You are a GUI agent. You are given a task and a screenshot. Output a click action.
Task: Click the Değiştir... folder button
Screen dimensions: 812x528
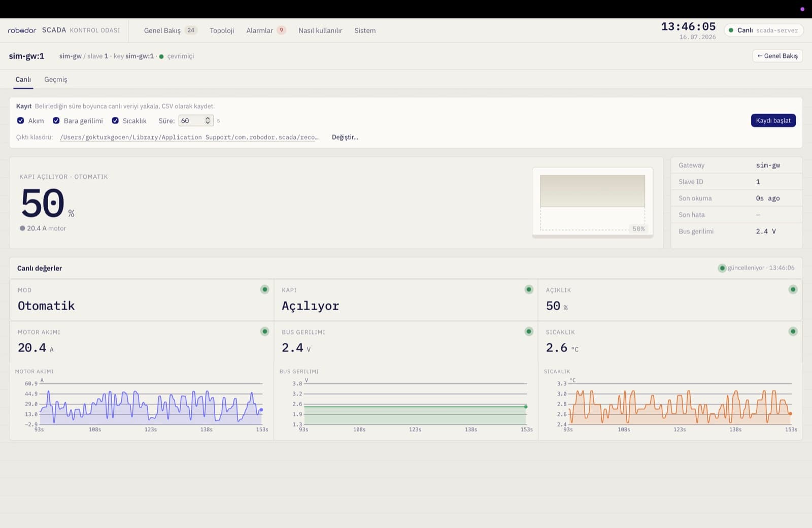click(x=345, y=137)
